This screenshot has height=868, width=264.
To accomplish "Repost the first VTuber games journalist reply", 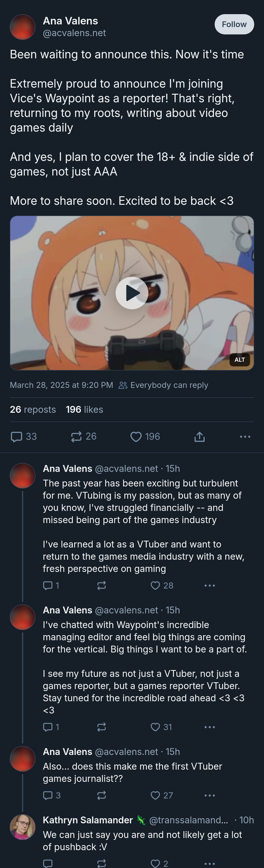I will point(102,796).
